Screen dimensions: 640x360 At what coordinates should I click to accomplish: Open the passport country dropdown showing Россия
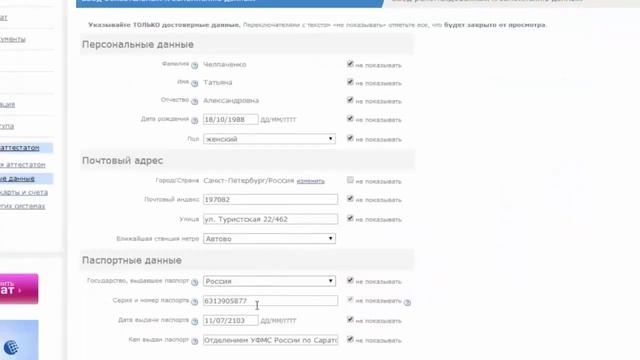click(269, 281)
